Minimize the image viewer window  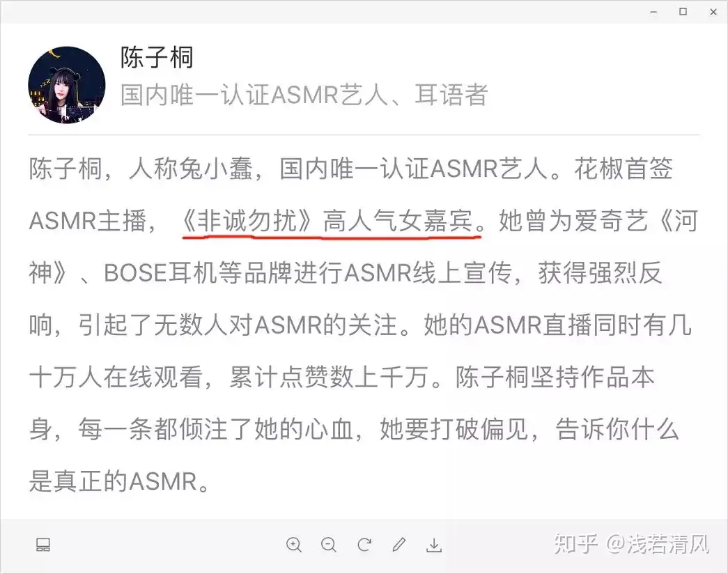click(653, 12)
